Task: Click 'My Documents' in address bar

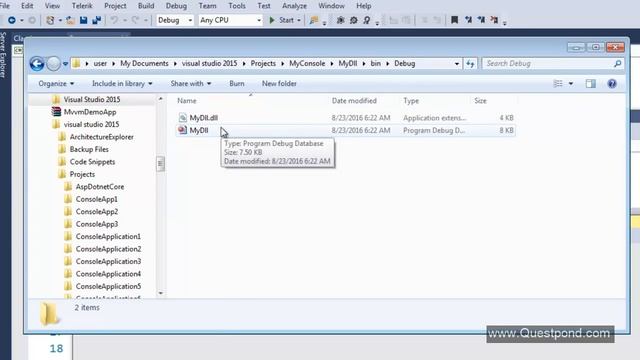Action: (144, 63)
